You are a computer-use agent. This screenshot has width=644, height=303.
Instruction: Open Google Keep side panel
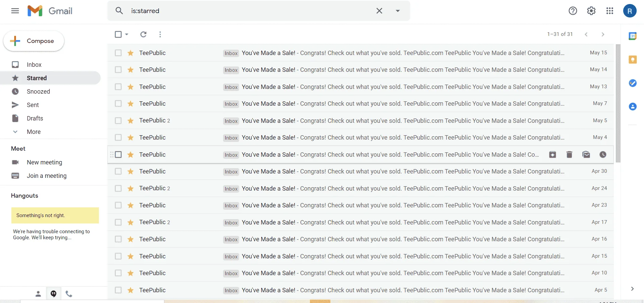pyautogui.click(x=633, y=59)
